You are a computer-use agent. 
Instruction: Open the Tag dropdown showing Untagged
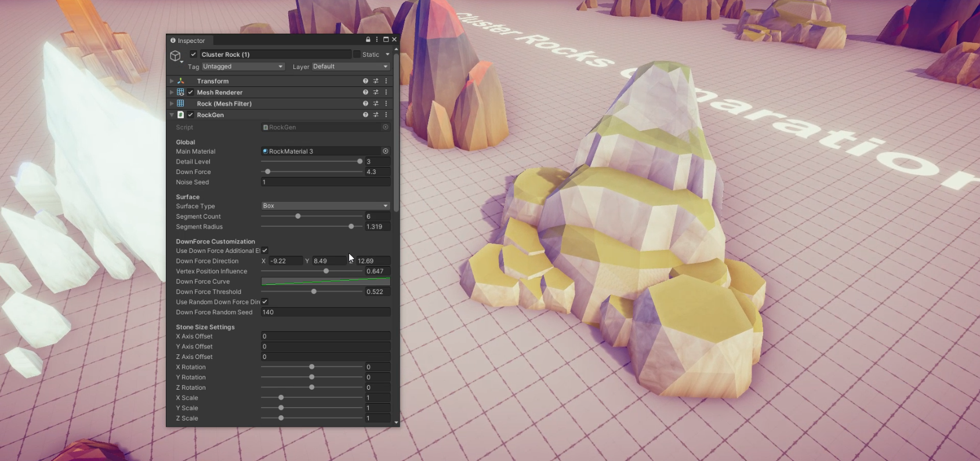[x=242, y=67]
